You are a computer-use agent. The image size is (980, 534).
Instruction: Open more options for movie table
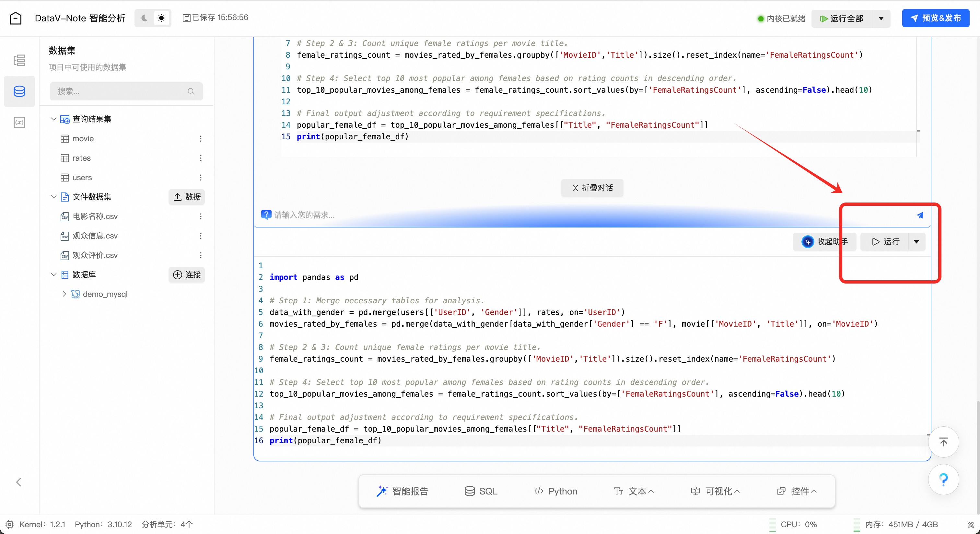coord(201,138)
